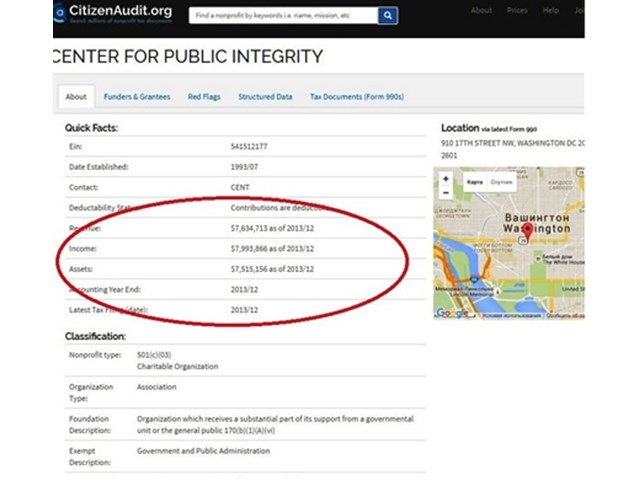The height and width of the screenshot is (480, 640).
Task: Click the Association organization type
Action: (157, 387)
